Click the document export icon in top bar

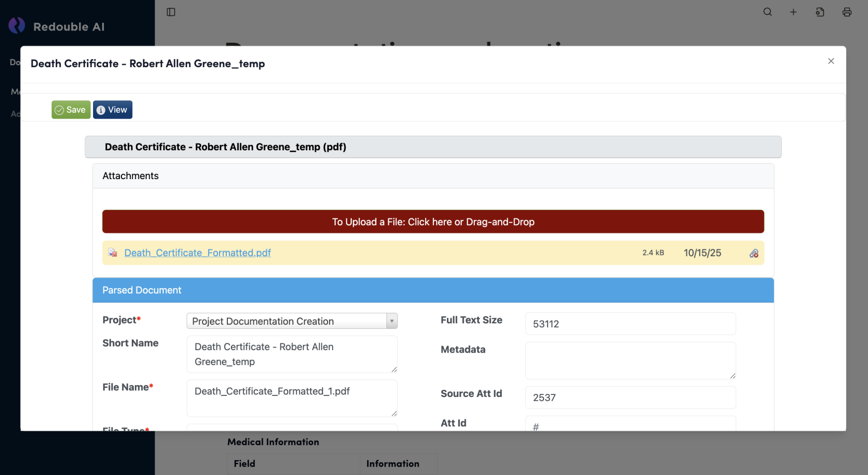click(x=820, y=12)
